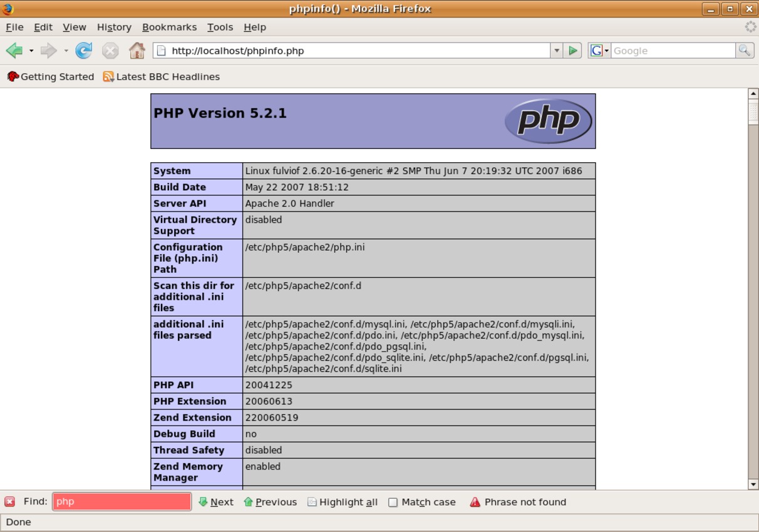
Task: Open the Tools menu
Action: click(x=220, y=27)
